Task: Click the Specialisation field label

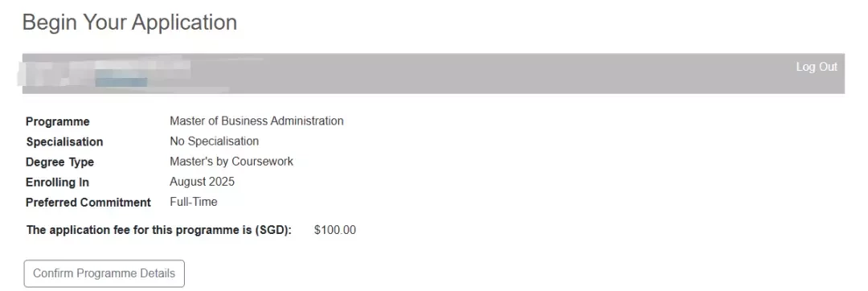Action: 64,141
